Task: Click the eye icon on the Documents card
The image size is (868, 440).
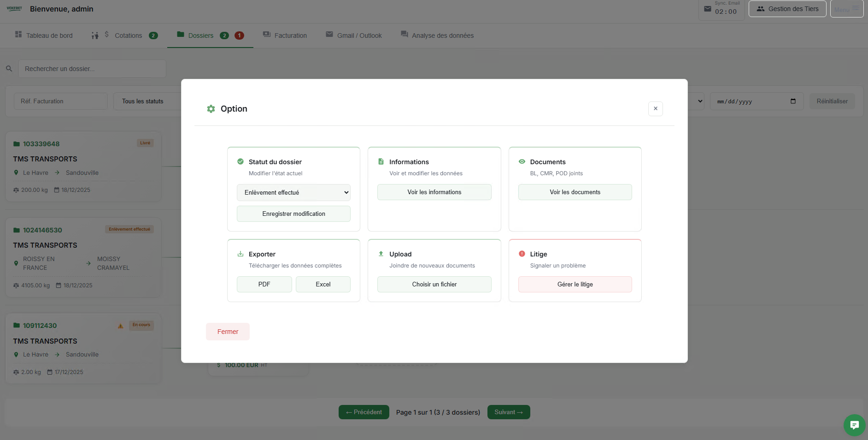Action: tap(522, 161)
